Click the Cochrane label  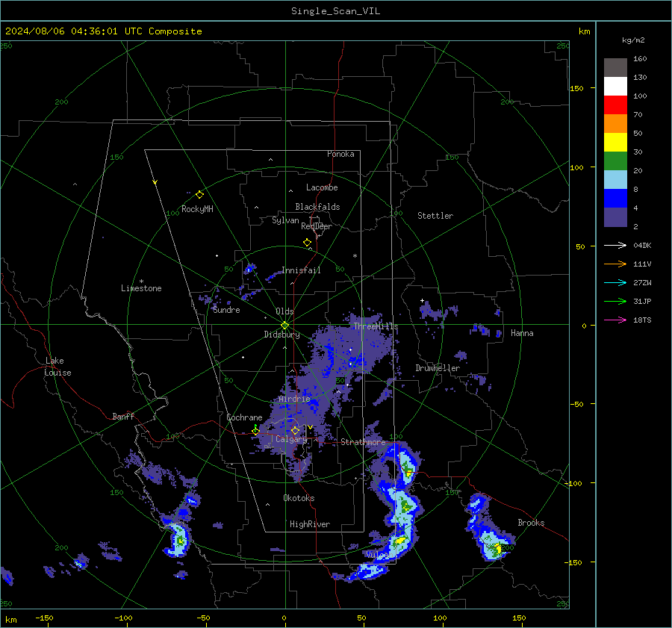[x=244, y=417]
